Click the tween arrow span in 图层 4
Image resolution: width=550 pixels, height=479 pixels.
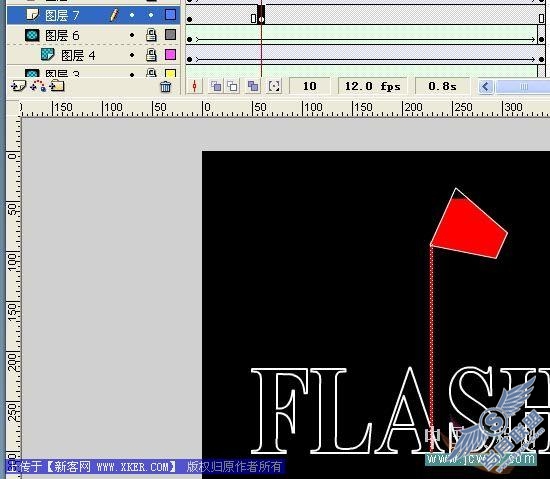pos(365,60)
